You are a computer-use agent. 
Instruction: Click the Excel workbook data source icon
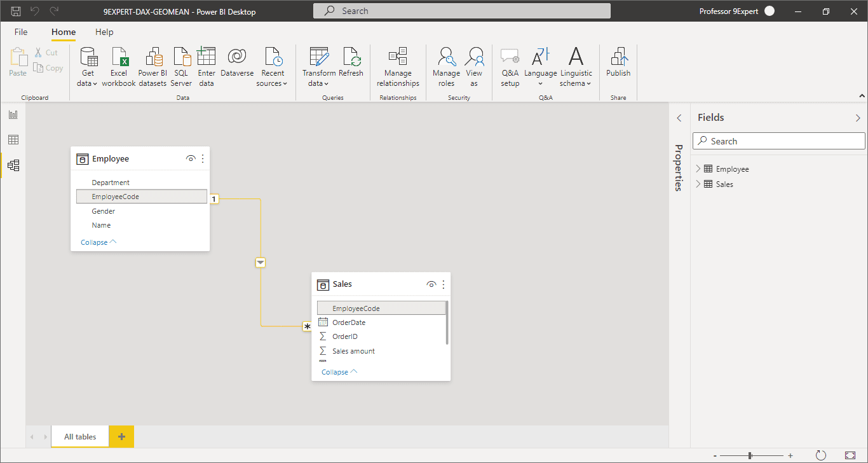119,67
